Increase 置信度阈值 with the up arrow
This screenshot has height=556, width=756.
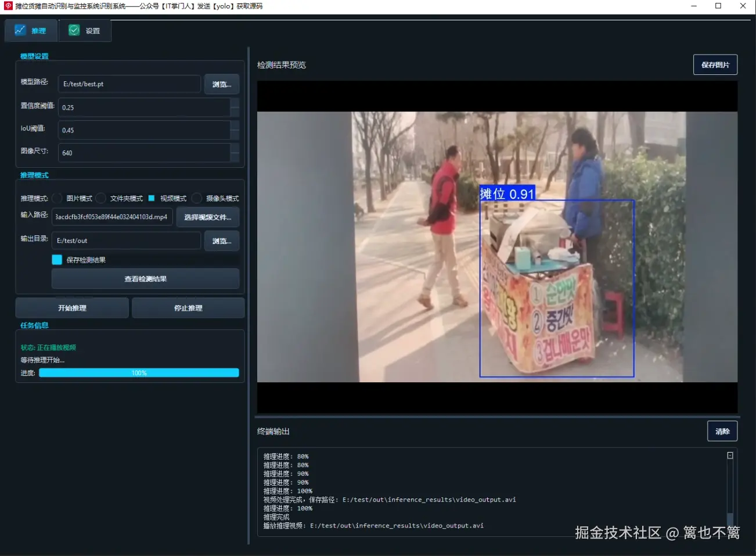click(x=235, y=103)
